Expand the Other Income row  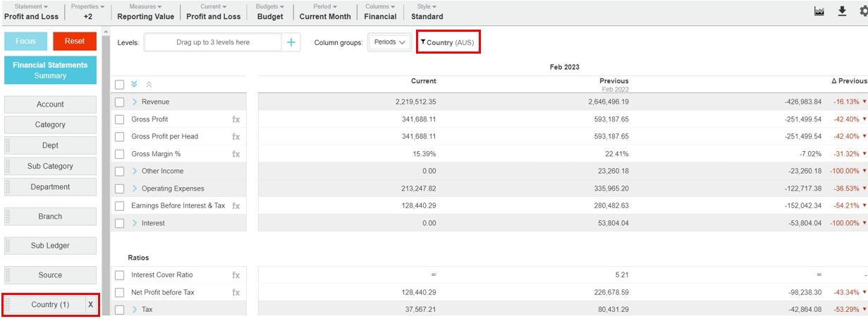coord(135,171)
